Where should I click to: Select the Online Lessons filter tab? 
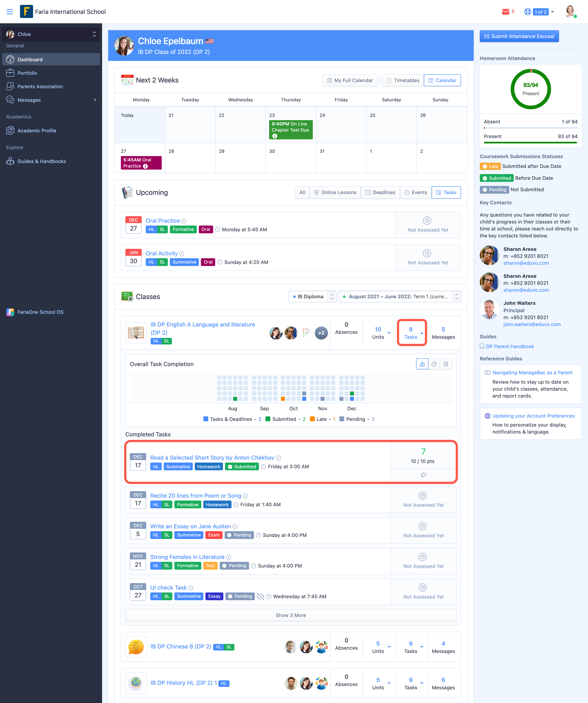(x=335, y=192)
